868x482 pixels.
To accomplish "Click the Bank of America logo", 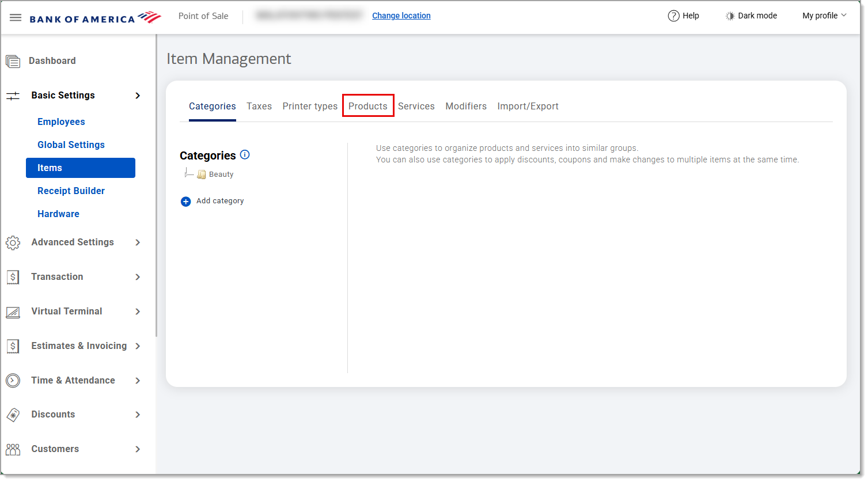I will tap(95, 17).
